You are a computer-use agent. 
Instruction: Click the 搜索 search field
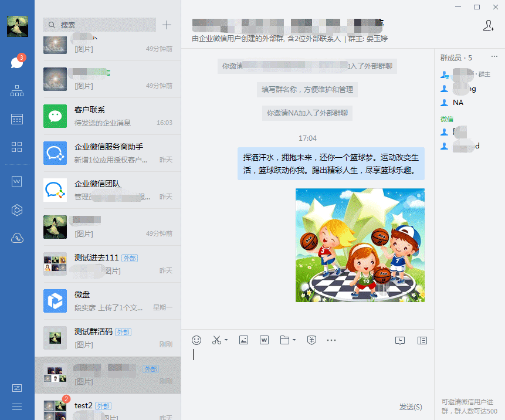point(100,25)
